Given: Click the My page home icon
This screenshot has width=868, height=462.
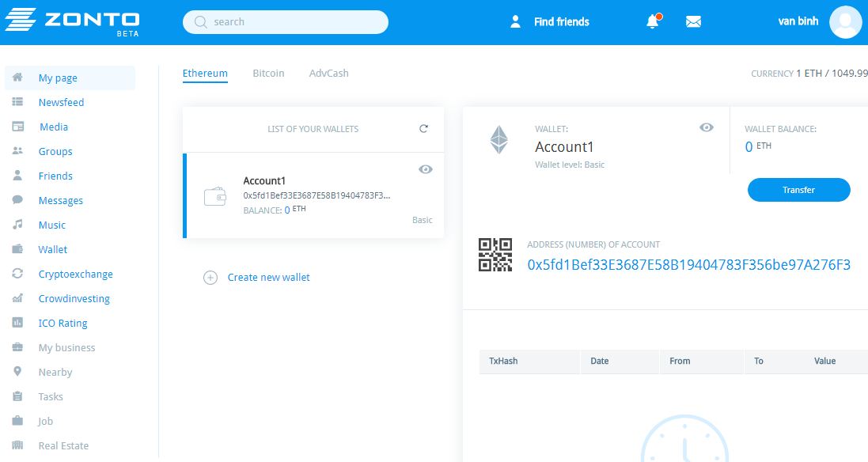Looking at the screenshot, I should (17, 78).
